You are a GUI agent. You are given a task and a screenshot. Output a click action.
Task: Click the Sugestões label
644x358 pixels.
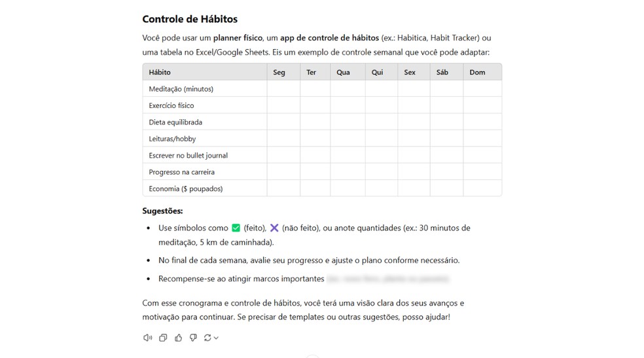(x=162, y=211)
